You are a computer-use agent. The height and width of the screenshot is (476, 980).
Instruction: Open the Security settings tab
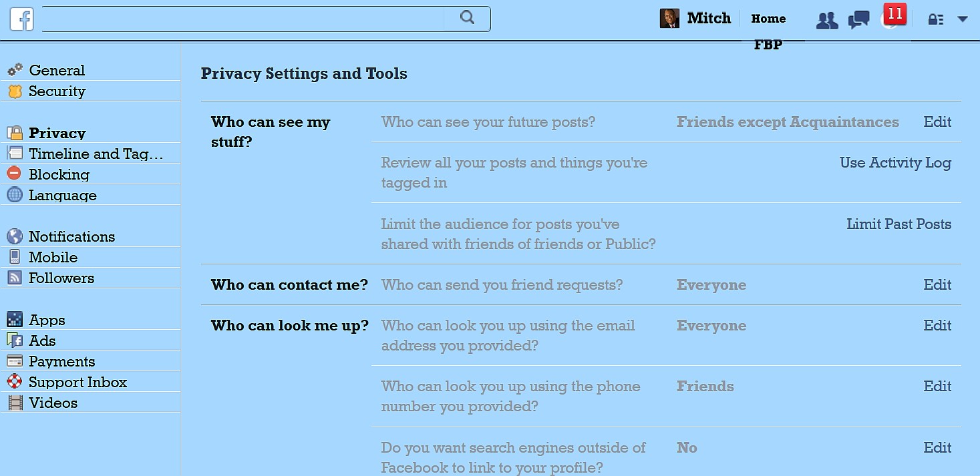(57, 91)
